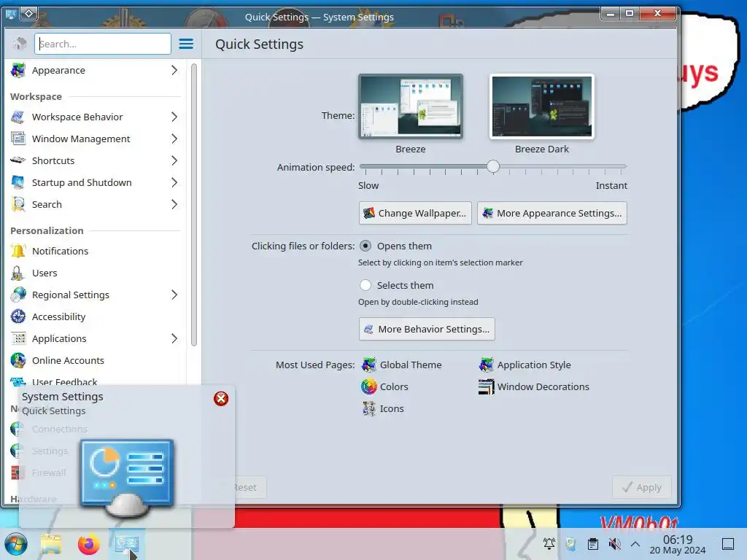Select the Breeze Dark theme thumbnail
The image size is (747, 560).
point(542,106)
